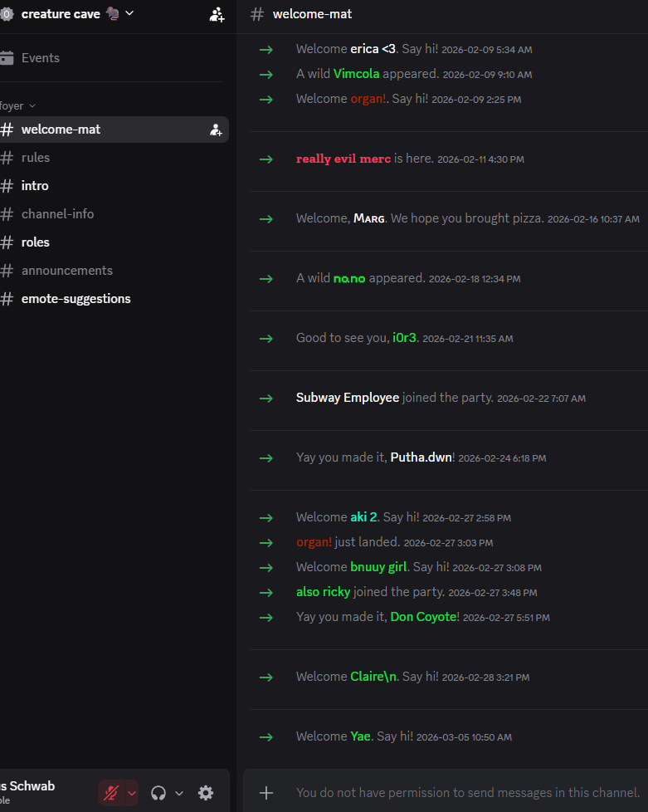Click the Events calendar icon

tap(7, 58)
